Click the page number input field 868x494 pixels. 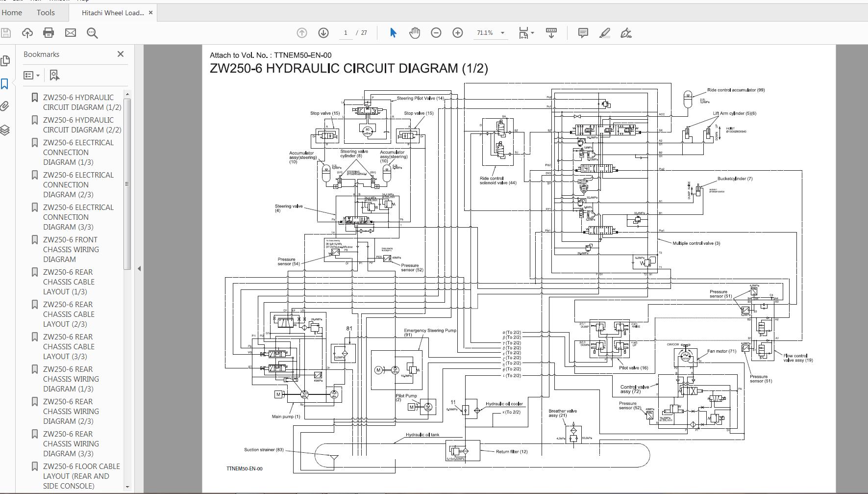click(346, 32)
